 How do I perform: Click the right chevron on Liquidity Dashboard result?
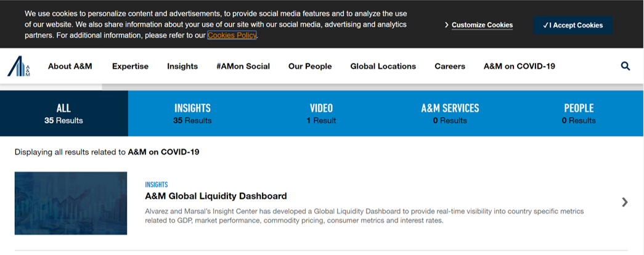coord(625,202)
